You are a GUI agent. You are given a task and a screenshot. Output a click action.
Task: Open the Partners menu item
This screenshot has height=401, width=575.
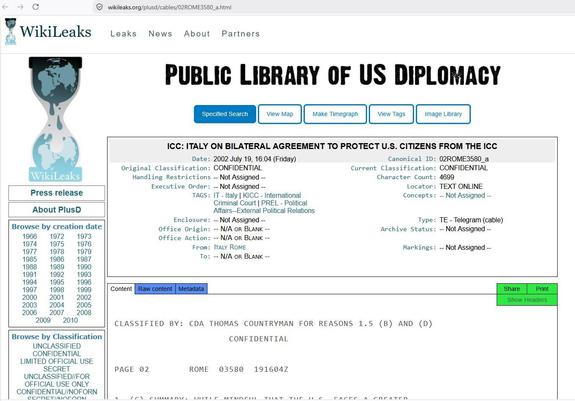(x=241, y=34)
